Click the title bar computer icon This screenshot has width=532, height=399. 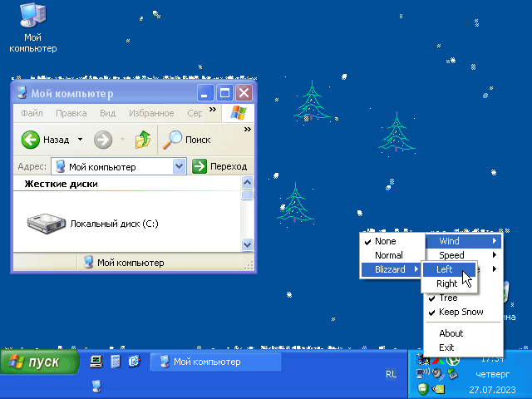tap(22, 92)
